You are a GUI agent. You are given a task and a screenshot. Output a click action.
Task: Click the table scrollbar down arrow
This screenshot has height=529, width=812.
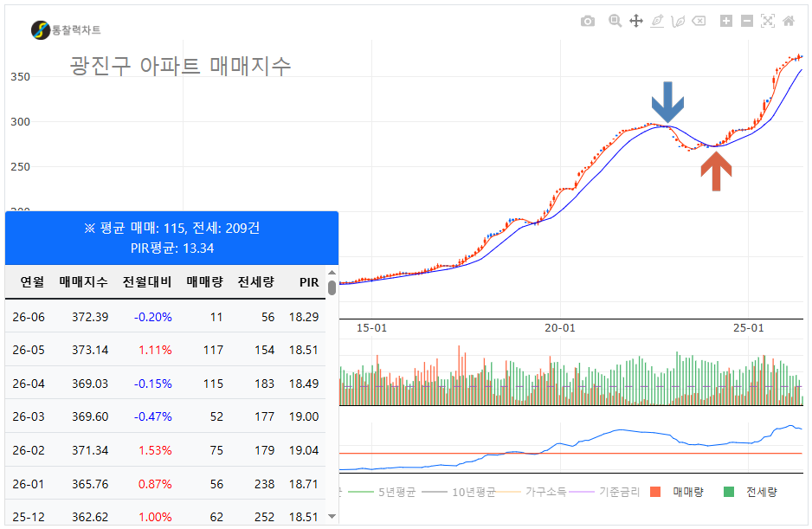(332, 516)
